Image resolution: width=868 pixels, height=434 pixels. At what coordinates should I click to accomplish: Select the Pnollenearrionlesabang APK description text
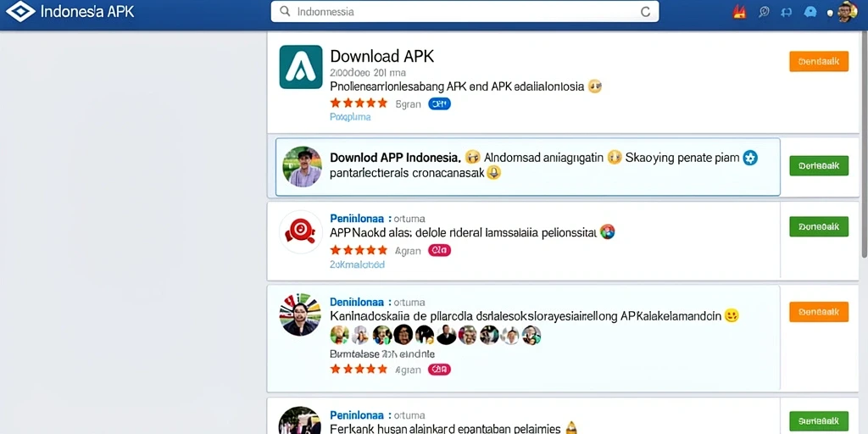pos(457,86)
